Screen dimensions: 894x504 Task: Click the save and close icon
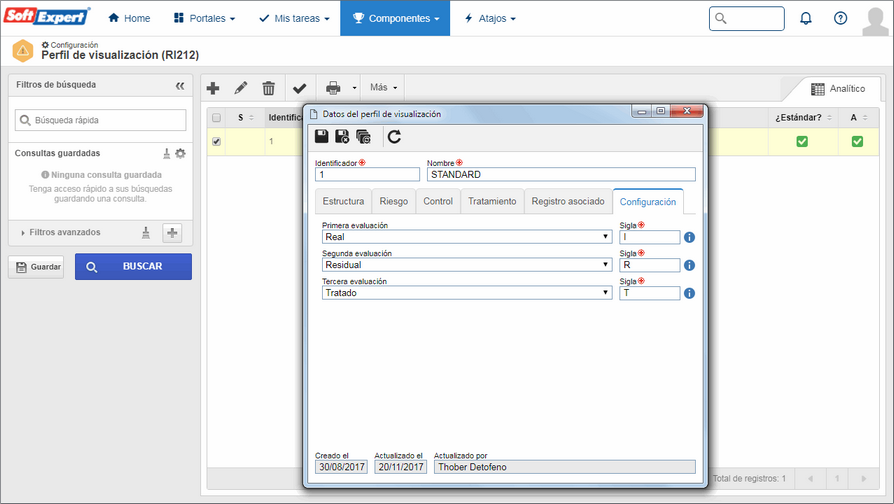[x=342, y=136]
